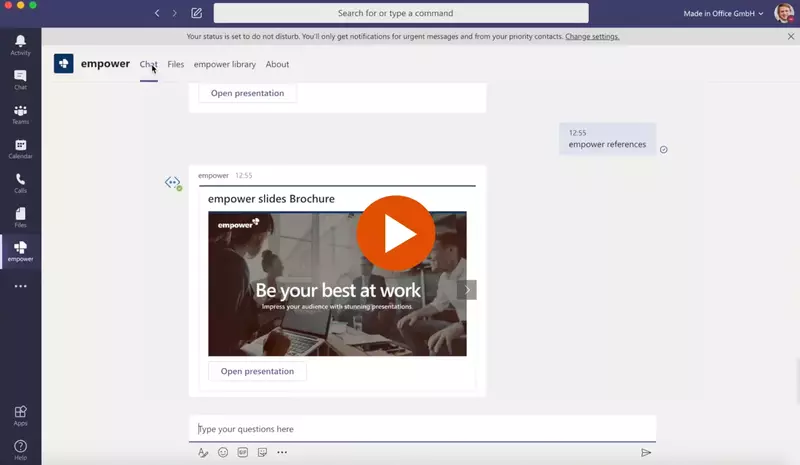Open Chat in the left sidebar
Image resolution: width=800 pixels, height=465 pixels.
[x=20, y=80]
